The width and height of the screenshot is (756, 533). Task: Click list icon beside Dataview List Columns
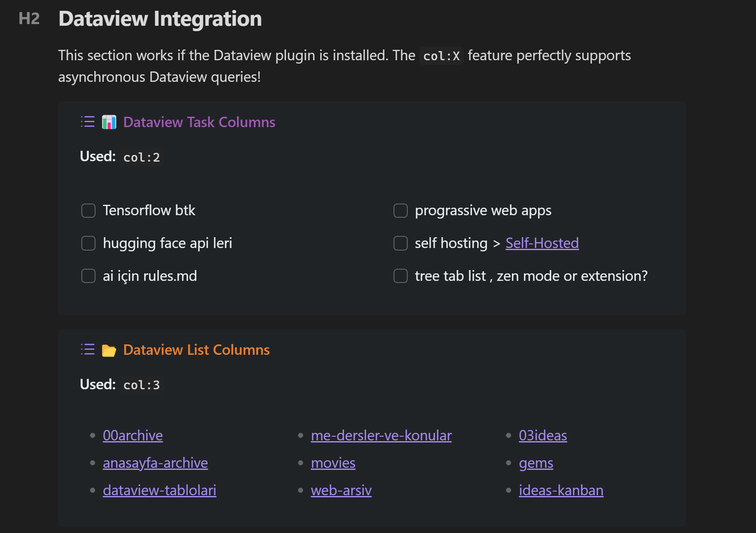(88, 349)
